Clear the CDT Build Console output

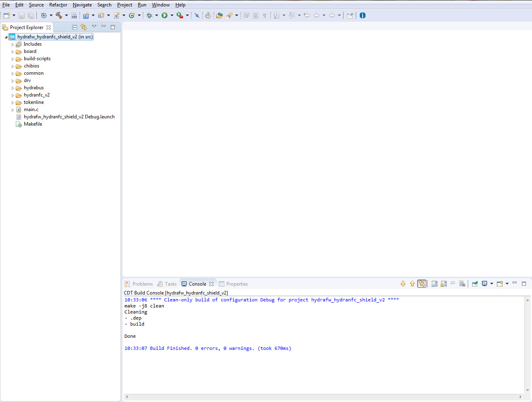pyautogui.click(x=462, y=283)
